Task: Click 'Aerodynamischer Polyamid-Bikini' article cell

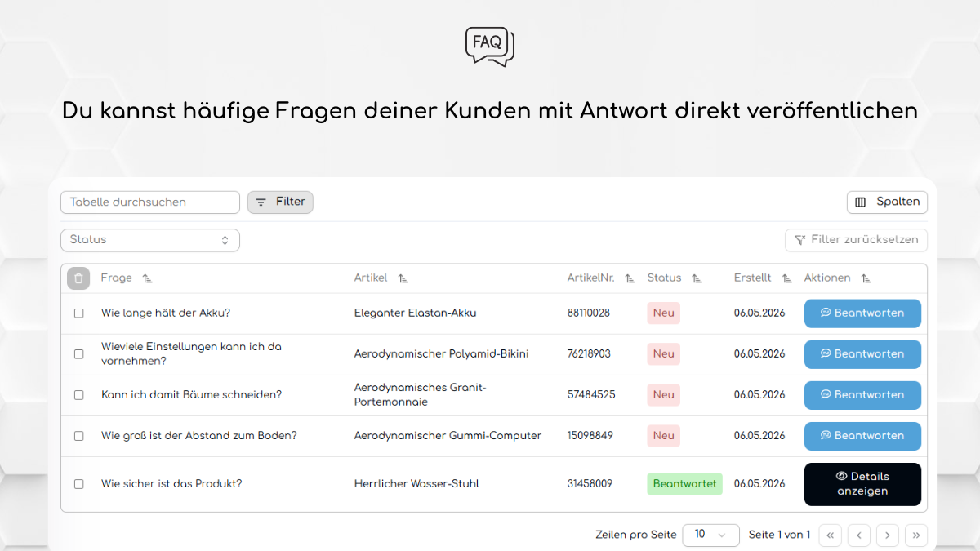Action: click(441, 354)
